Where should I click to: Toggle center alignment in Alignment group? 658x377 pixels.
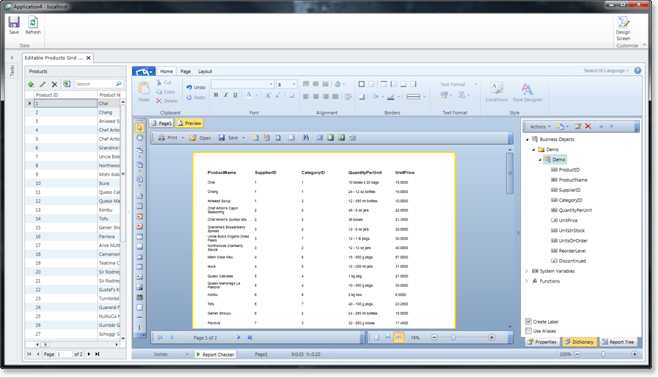point(316,97)
